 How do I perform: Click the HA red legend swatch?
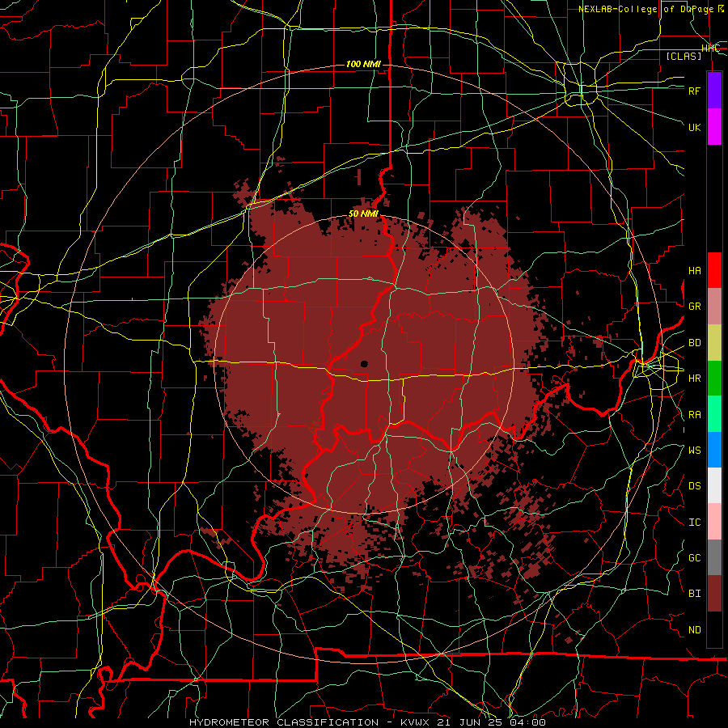[x=714, y=270]
